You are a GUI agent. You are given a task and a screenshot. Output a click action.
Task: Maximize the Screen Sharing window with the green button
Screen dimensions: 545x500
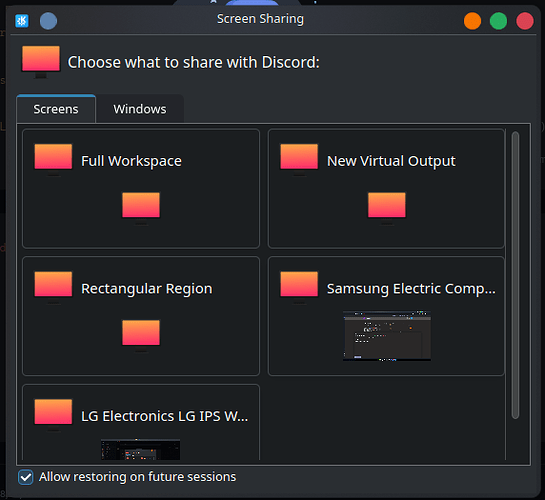[x=498, y=21]
